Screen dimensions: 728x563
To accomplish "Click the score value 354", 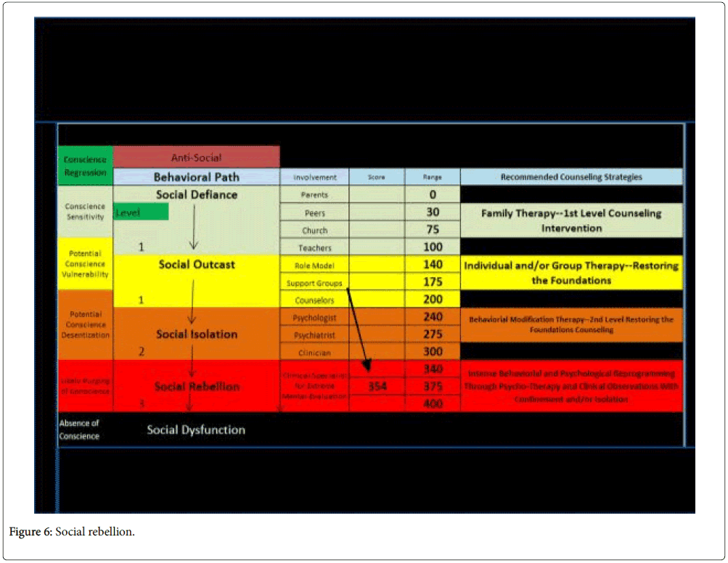I will (x=377, y=387).
